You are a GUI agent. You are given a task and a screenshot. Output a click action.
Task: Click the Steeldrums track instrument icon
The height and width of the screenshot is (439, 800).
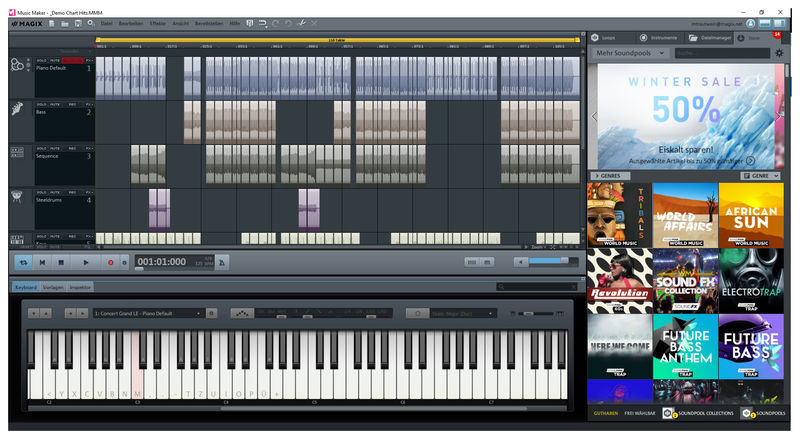click(x=17, y=197)
